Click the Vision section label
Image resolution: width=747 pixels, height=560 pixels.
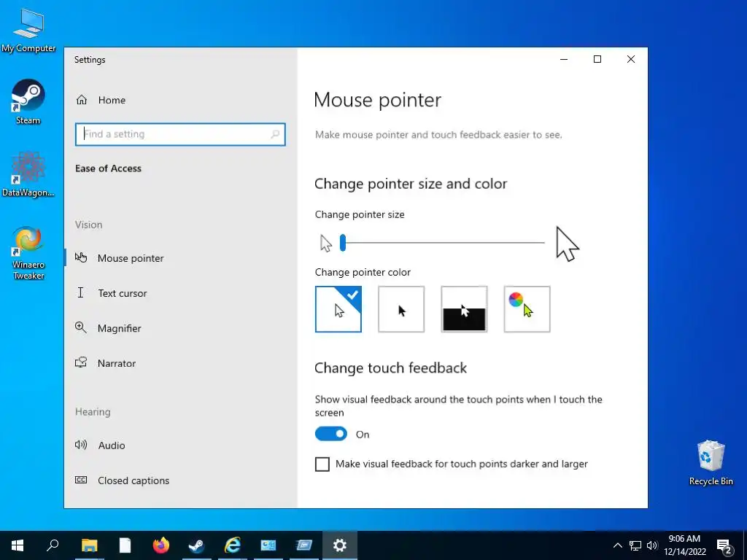click(88, 225)
